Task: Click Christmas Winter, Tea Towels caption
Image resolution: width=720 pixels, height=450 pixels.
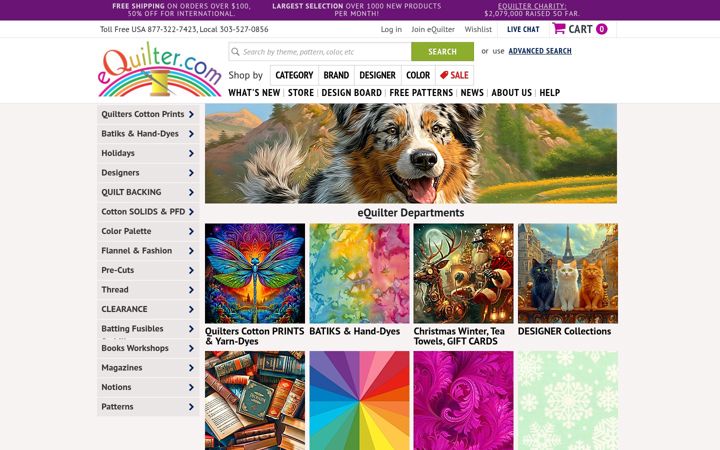Action: 459,336
